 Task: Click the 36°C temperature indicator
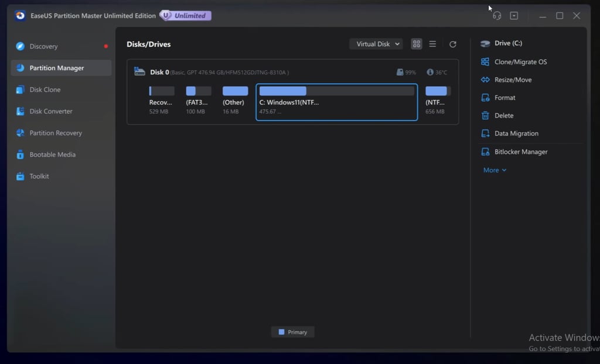(437, 72)
